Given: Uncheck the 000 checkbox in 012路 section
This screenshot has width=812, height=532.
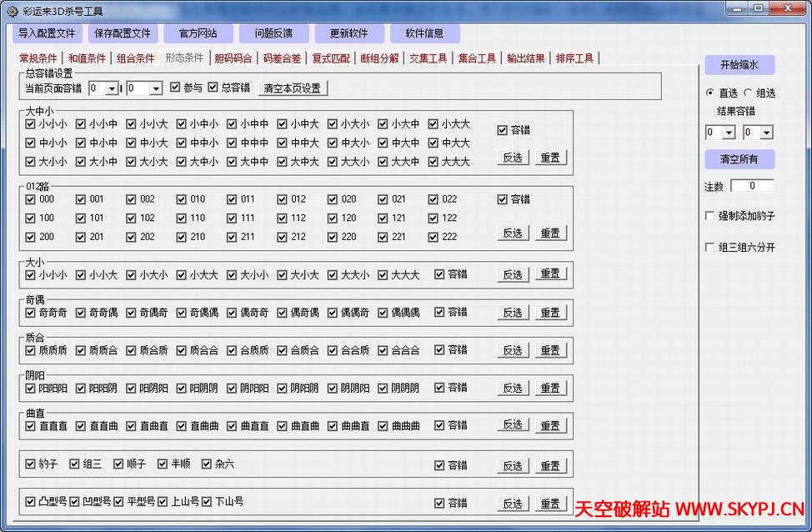Looking at the screenshot, I should 31,199.
